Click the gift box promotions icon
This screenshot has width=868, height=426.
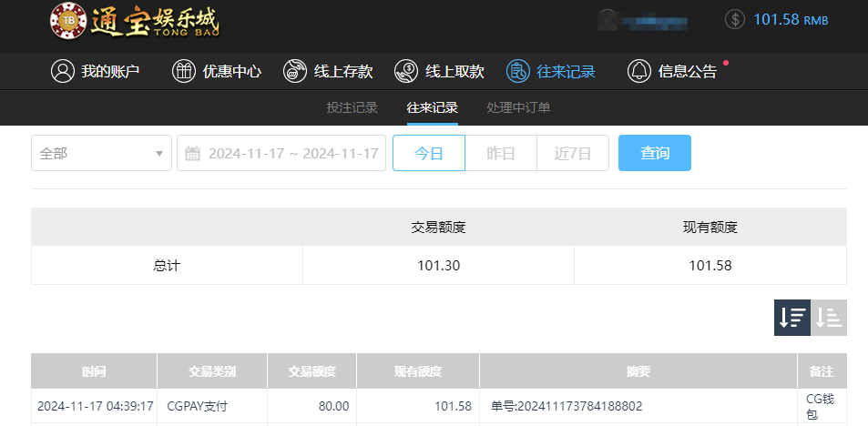pyautogui.click(x=184, y=71)
